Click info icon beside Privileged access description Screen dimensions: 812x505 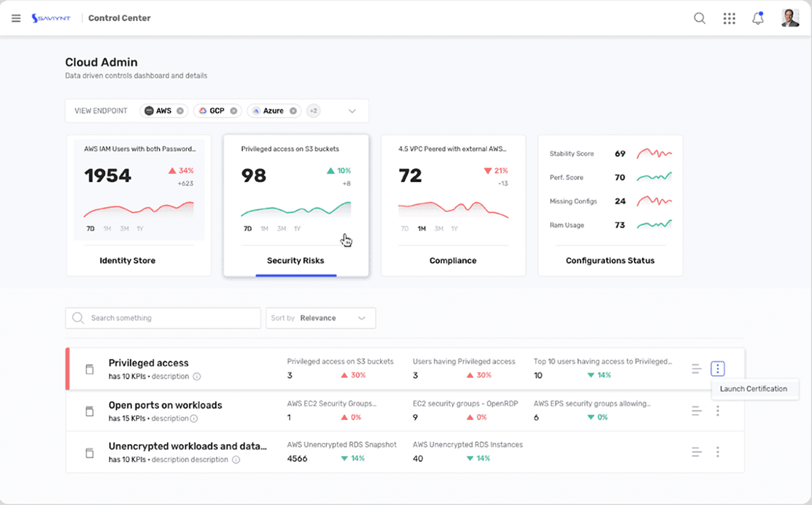196,377
